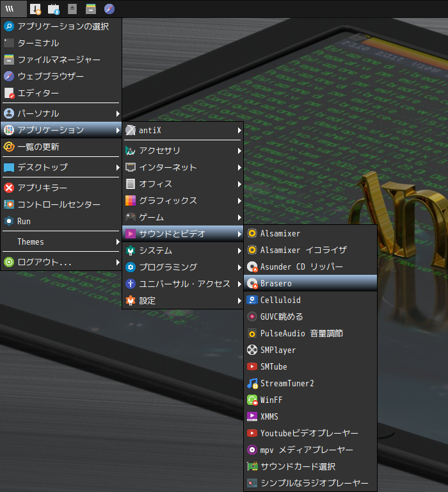Screen dimensions: 448x492
Task: Click the eject media icon in the top panel
Action: coord(72,9)
